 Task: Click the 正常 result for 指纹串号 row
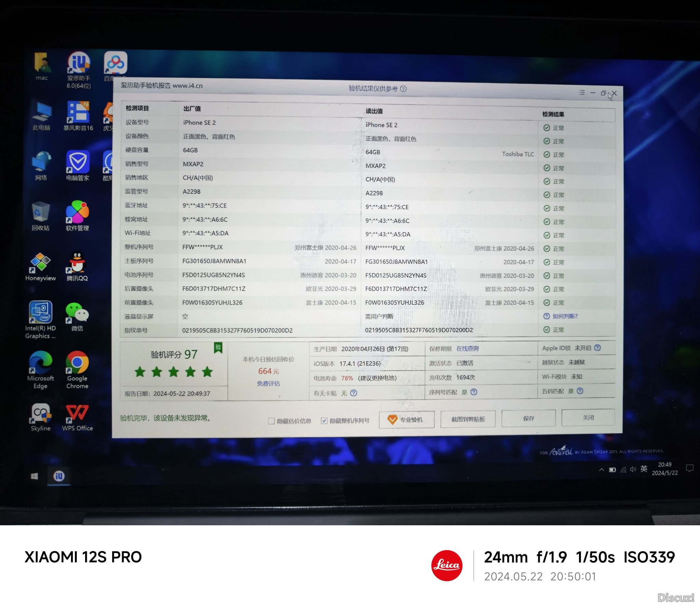[x=554, y=330]
